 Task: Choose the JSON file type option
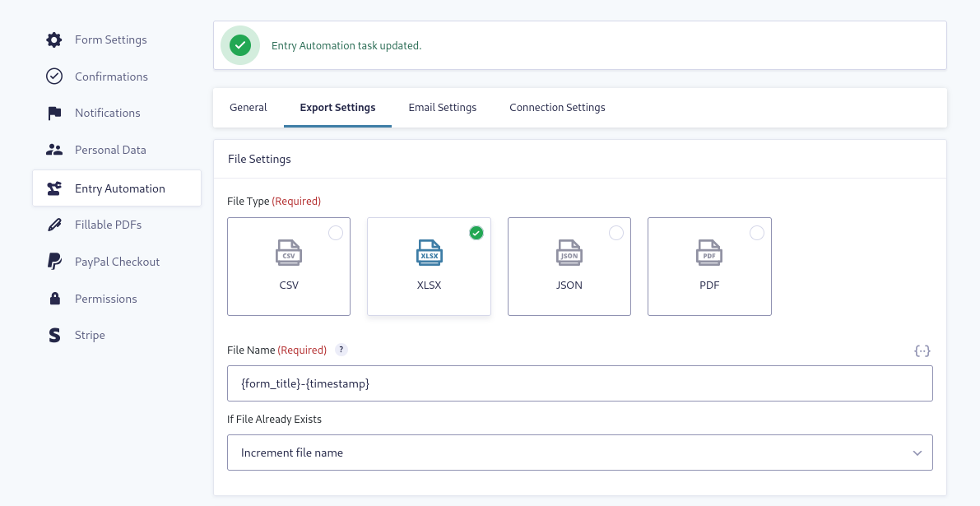tap(616, 233)
